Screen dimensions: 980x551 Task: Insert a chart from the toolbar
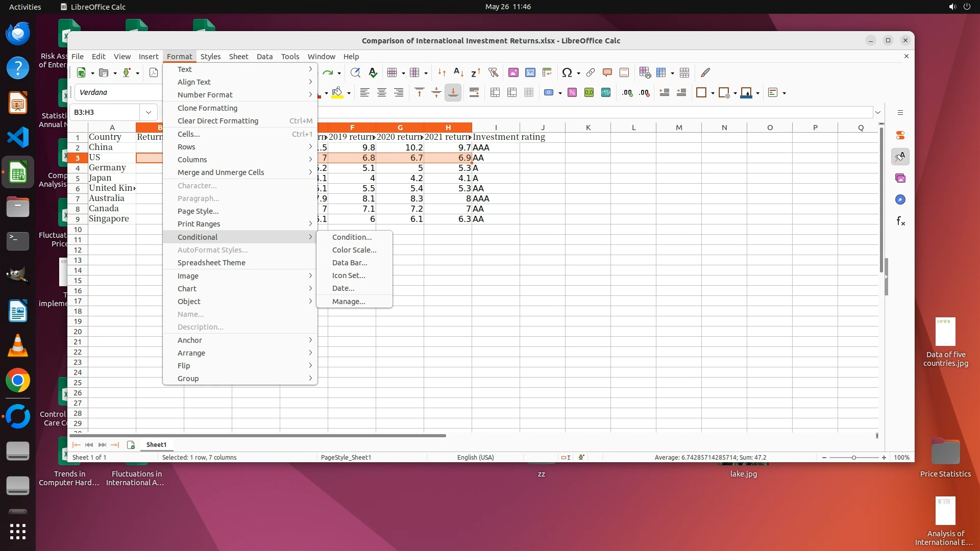530,72
